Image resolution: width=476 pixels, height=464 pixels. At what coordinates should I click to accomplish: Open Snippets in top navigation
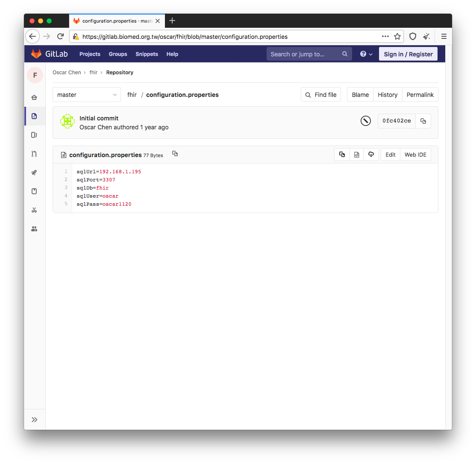pyautogui.click(x=147, y=54)
